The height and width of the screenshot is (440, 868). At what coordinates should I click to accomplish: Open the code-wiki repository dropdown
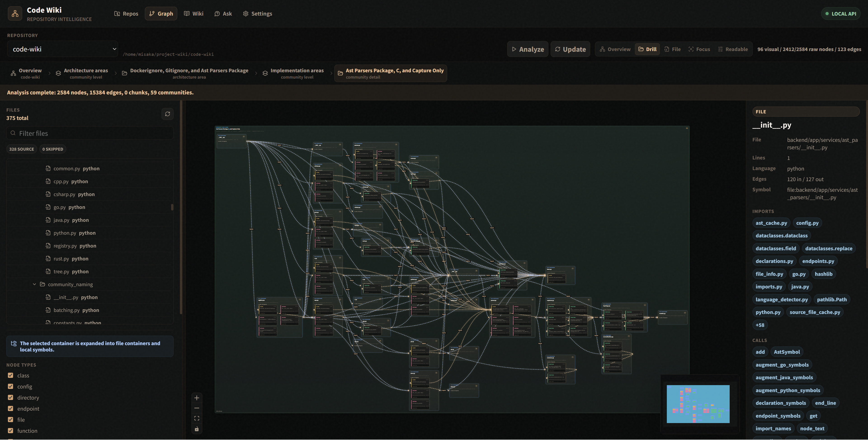tap(62, 49)
